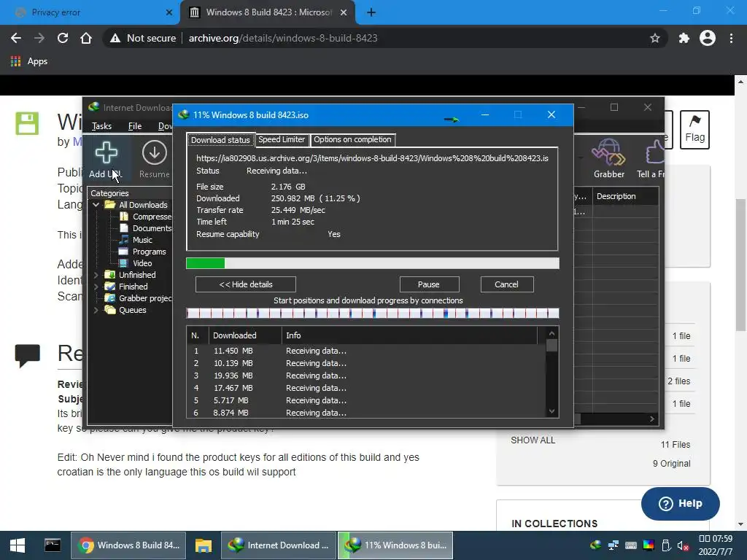Open the Command Prompt taskbar icon
The image size is (747, 560).
point(53,545)
